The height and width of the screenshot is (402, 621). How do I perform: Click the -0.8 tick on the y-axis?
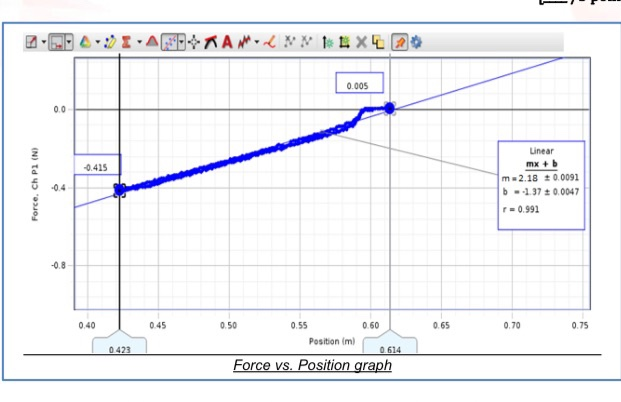(x=59, y=265)
